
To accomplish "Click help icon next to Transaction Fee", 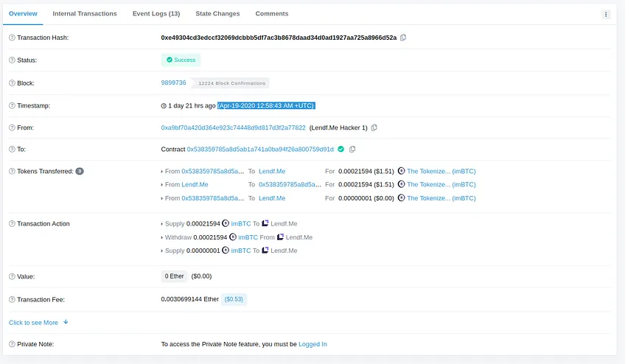I will coord(12,299).
